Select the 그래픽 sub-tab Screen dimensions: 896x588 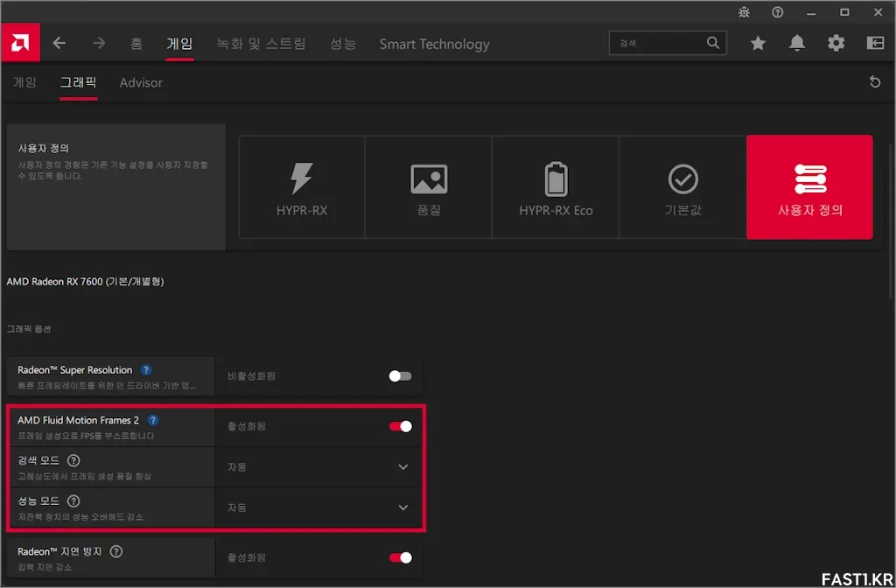(x=78, y=82)
